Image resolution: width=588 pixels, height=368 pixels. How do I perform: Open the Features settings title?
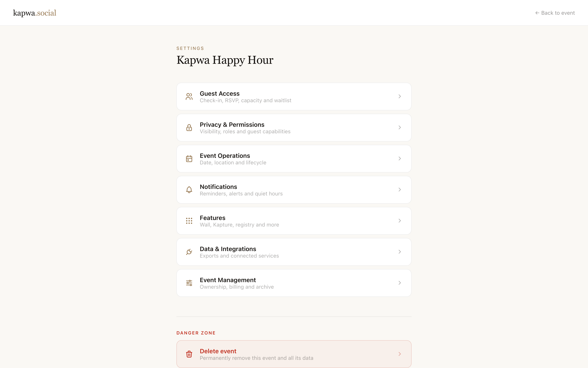212,218
